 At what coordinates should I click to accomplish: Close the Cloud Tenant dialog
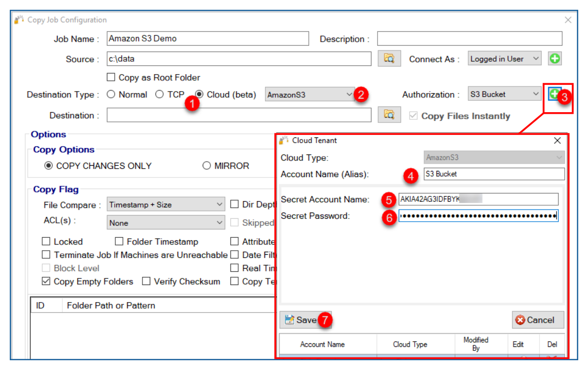(557, 140)
